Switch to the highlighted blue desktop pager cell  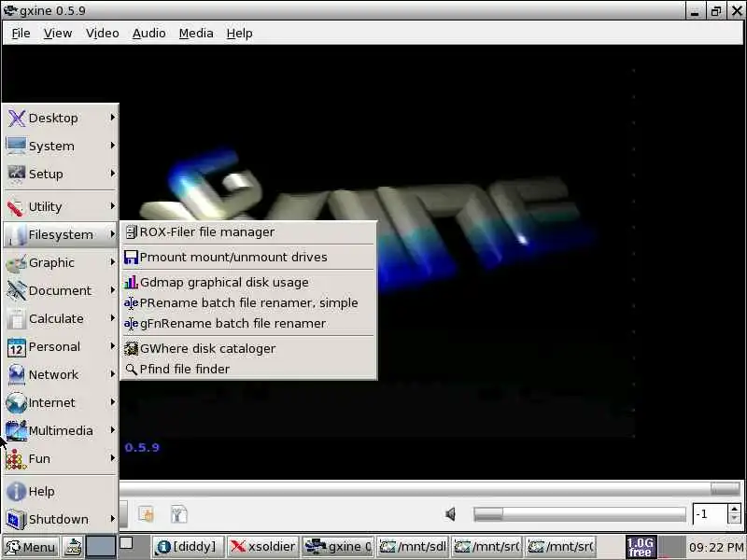pos(100,547)
